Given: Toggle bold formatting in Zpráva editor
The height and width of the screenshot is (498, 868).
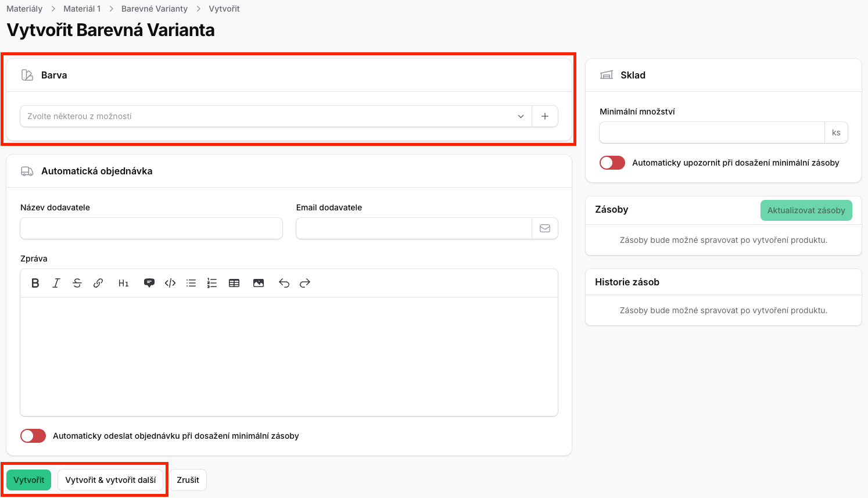Looking at the screenshot, I should pyautogui.click(x=35, y=283).
